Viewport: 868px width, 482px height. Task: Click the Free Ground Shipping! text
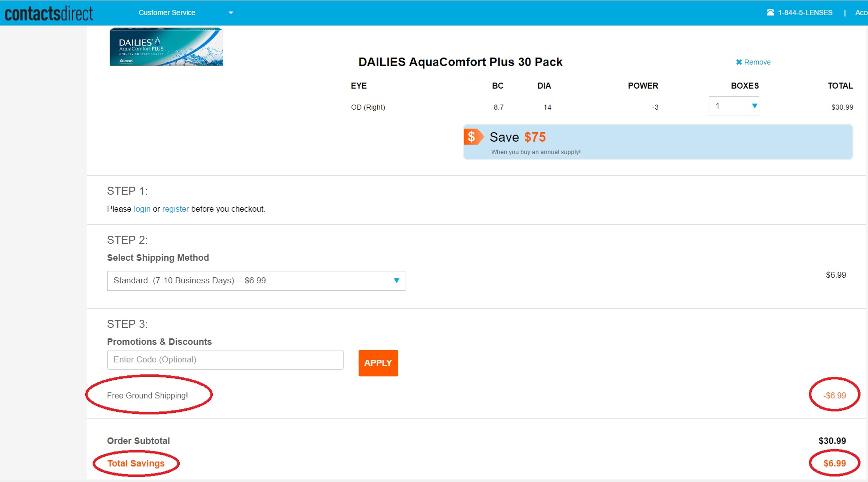coord(147,395)
